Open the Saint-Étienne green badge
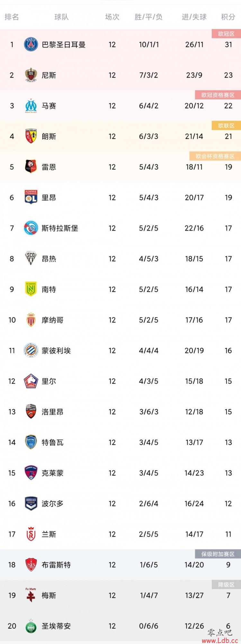 31,626
